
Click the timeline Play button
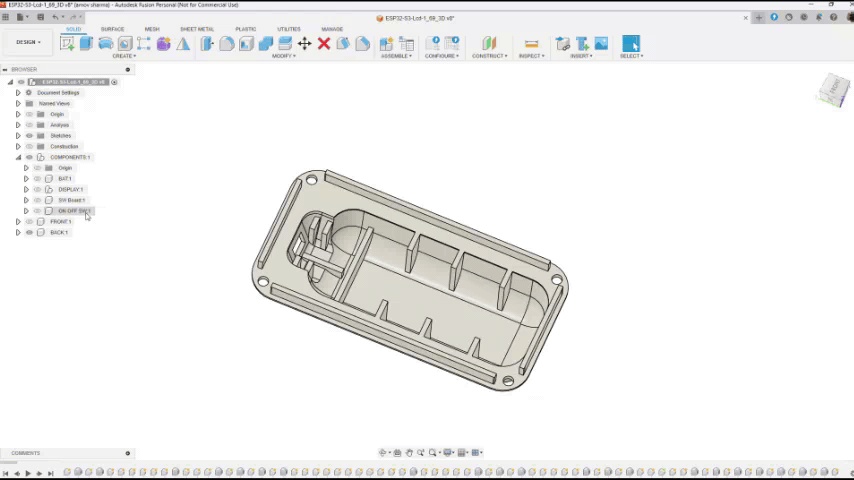coord(28,473)
